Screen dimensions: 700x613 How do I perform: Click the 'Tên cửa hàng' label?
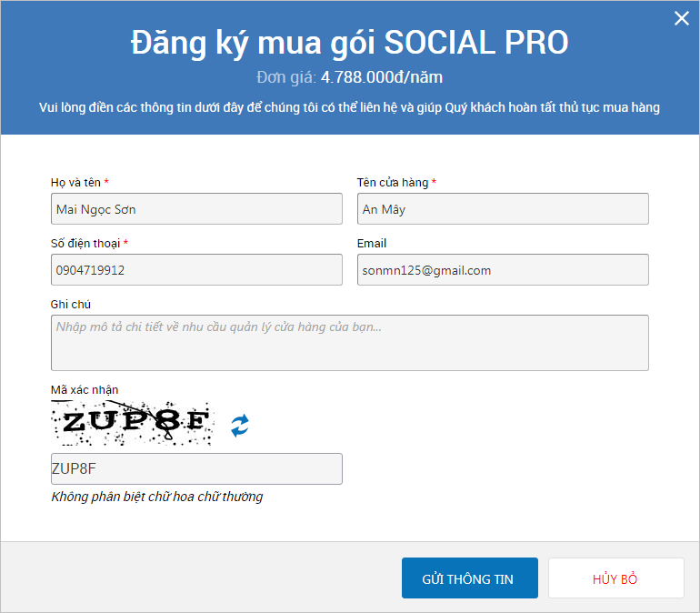393,183
